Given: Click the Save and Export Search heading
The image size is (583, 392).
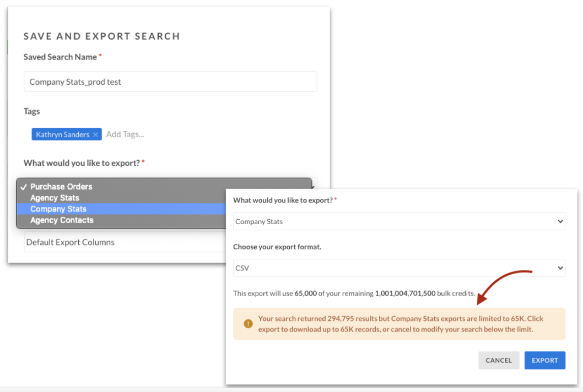Looking at the screenshot, I should tap(102, 36).
